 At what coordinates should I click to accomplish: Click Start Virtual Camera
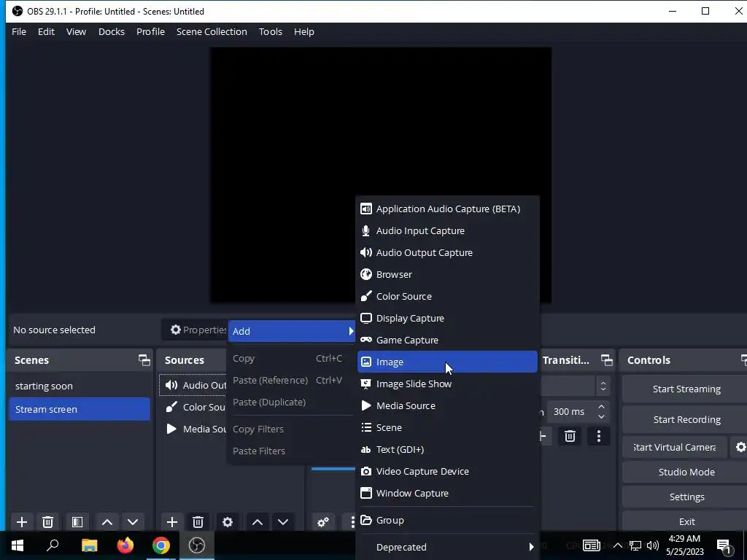(x=674, y=447)
